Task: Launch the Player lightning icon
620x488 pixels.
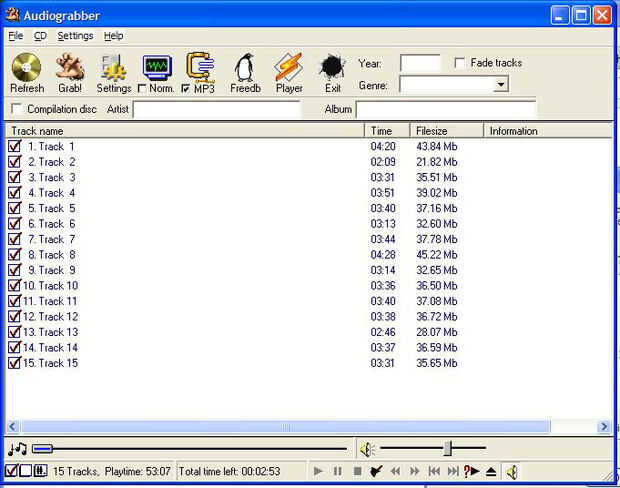Action: click(289, 67)
